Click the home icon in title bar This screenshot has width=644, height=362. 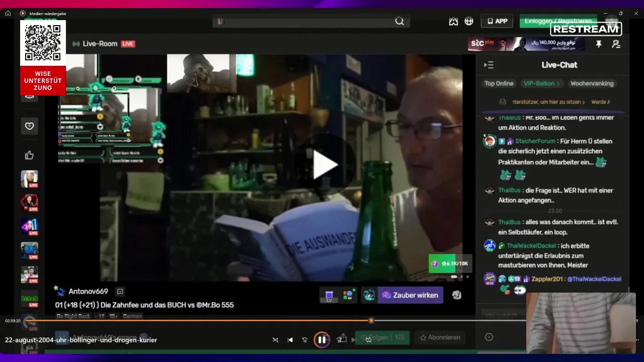pos(8,14)
